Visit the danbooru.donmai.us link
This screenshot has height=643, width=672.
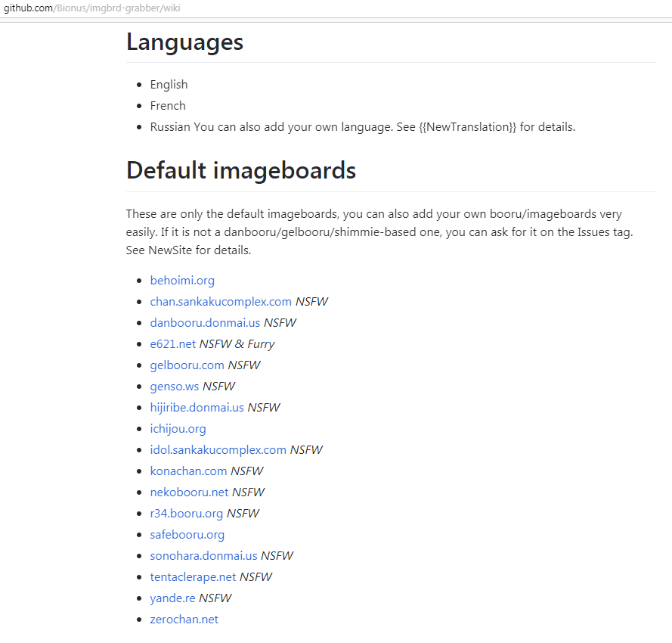(x=205, y=322)
